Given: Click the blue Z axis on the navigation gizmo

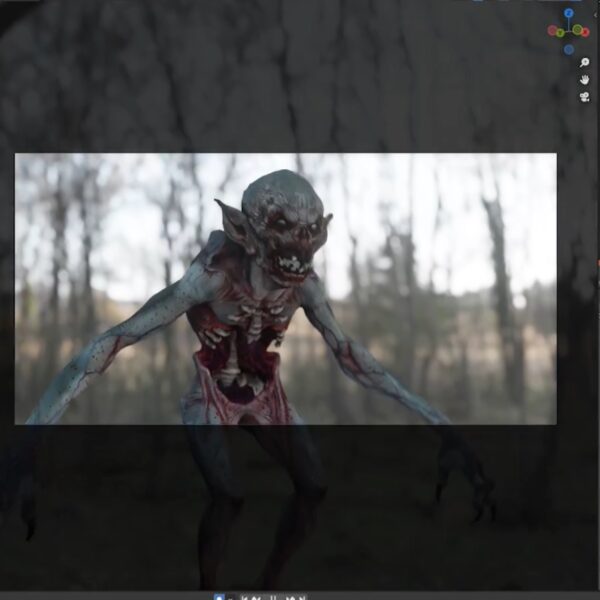Looking at the screenshot, I should click(x=569, y=13).
